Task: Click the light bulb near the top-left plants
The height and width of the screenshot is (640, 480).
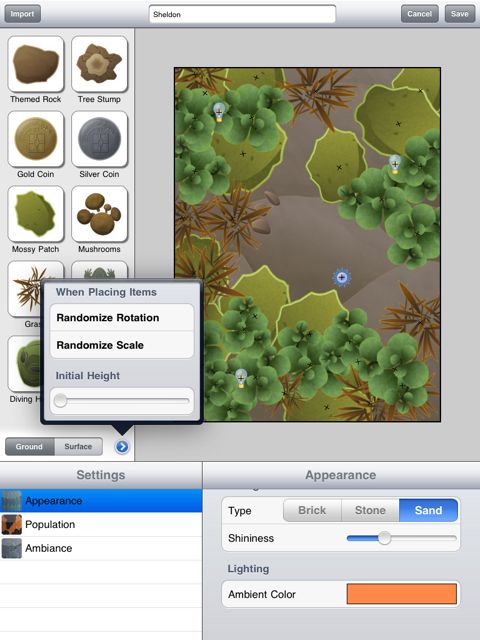Action: [x=219, y=112]
